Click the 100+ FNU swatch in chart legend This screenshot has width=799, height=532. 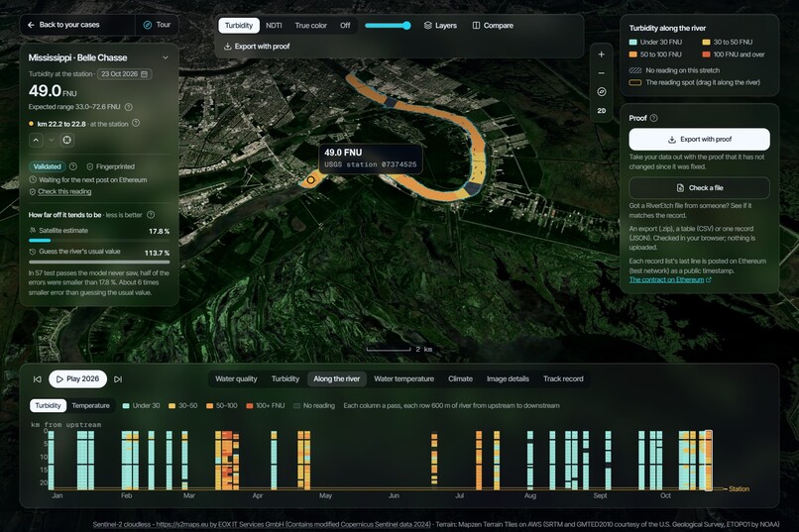click(250, 406)
